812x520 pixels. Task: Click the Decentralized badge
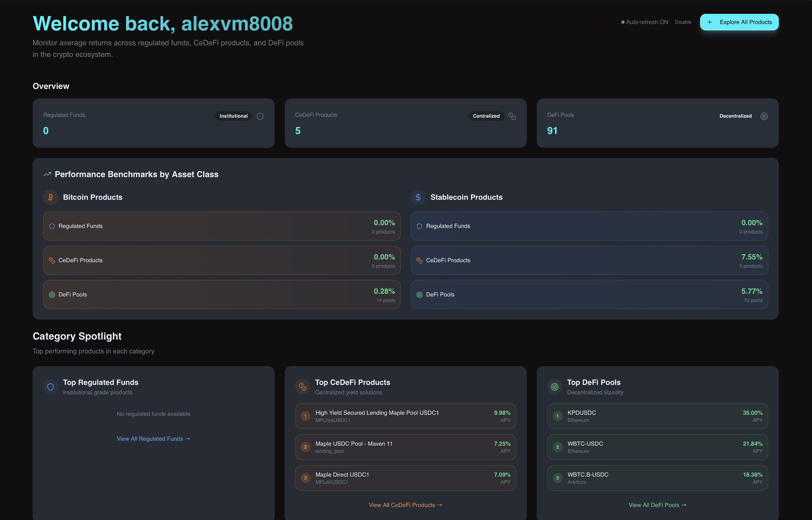pos(735,116)
